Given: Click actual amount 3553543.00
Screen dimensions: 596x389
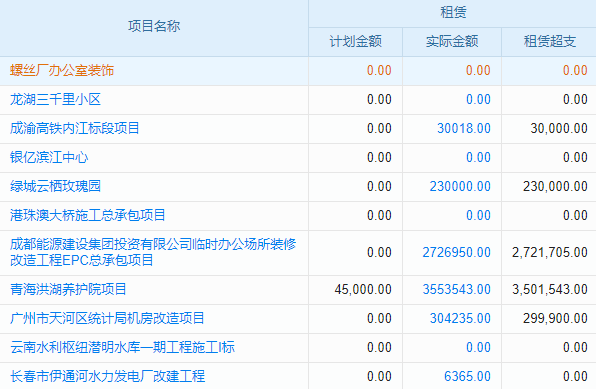Looking at the screenshot, I should coord(457,289).
